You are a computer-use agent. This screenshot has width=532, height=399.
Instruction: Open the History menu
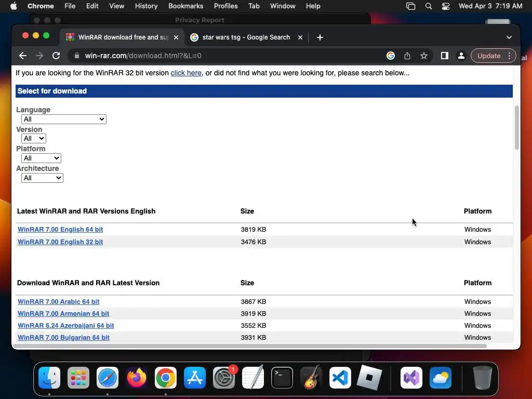tap(146, 6)
